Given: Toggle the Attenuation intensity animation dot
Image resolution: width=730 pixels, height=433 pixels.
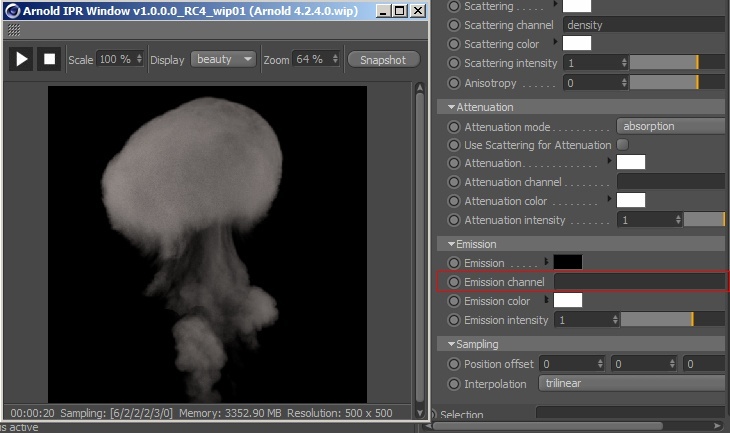Looking at the screenshot, I should (x=453, y=220).
